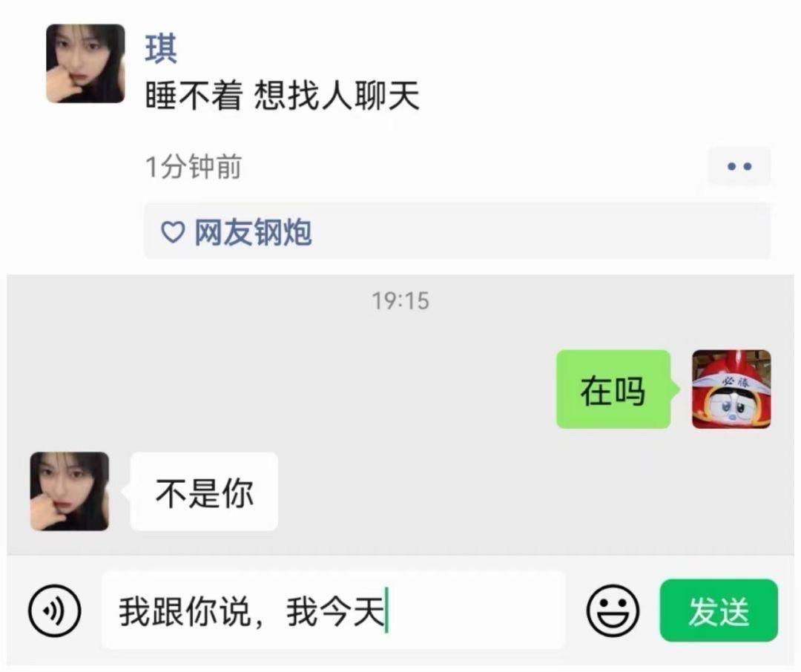
Task: Place cursor at 说 in the draft text
Action: pos(236,612)
